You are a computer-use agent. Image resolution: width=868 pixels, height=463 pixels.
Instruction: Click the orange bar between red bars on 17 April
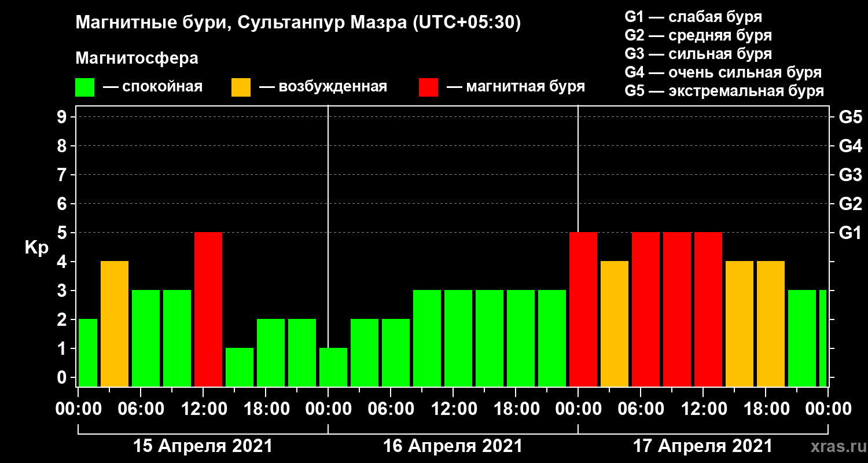click(x=615, y=324)
